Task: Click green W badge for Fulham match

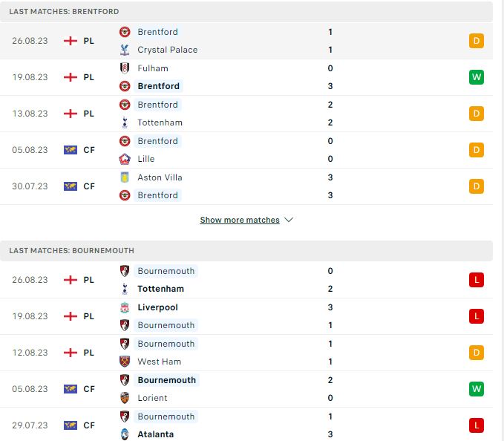Action: (477, 77)
